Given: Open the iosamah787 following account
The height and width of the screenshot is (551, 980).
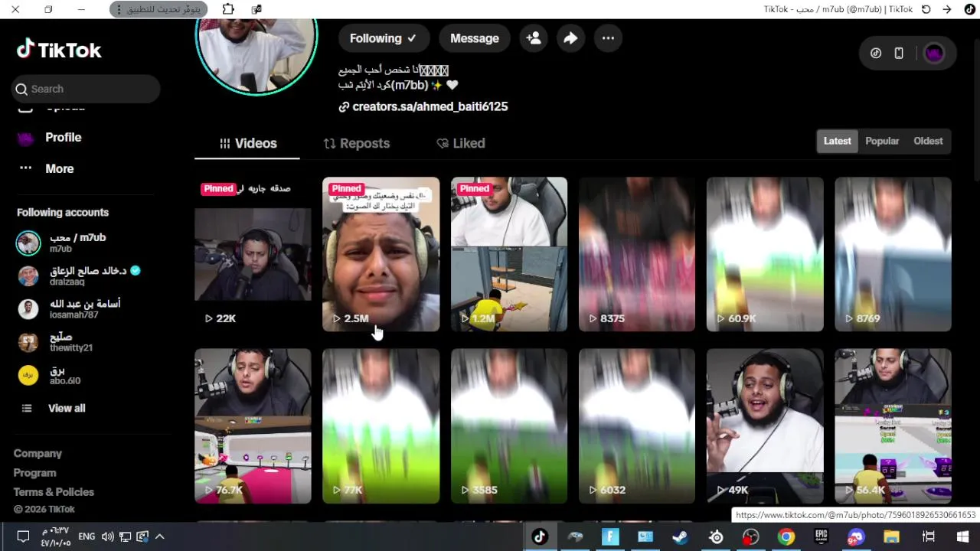Looking at the screenshot, I should click(x=86, y=308).
